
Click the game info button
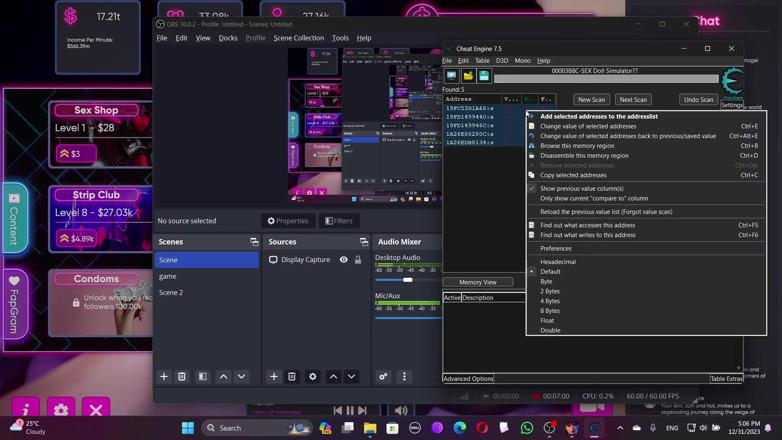click(x=25, y=409)
